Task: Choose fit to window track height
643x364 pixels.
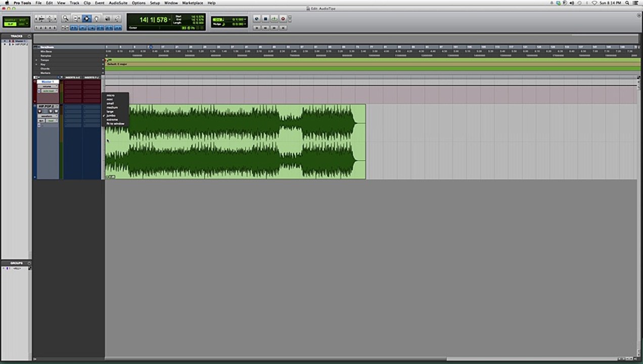Action: point(115,124)
